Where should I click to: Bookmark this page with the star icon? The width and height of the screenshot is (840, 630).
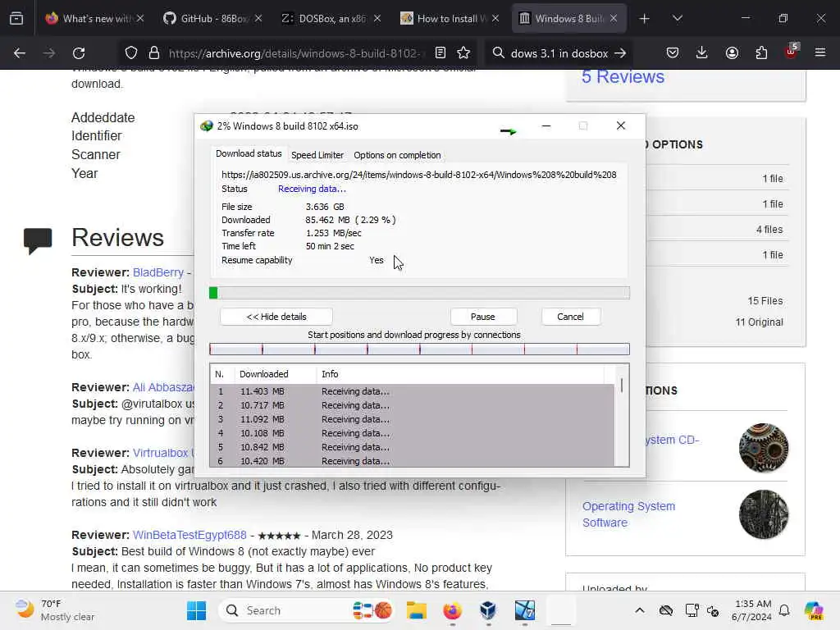[x=464, y=53]
